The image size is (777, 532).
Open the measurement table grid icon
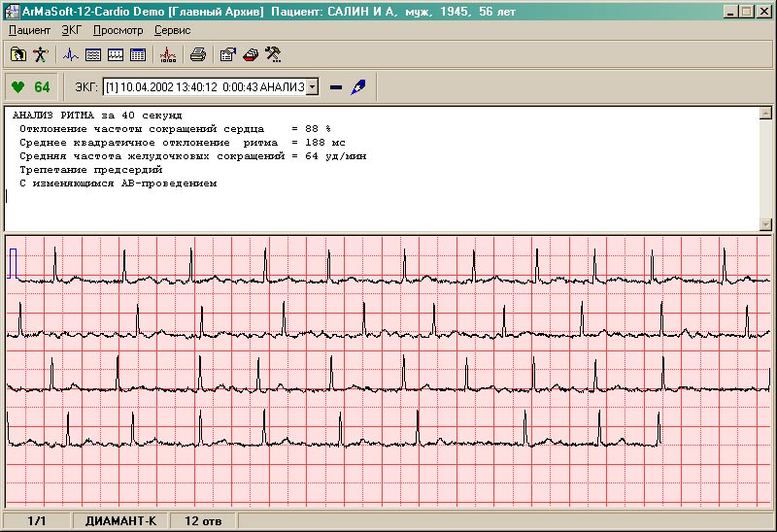click(x=138, y=54)
